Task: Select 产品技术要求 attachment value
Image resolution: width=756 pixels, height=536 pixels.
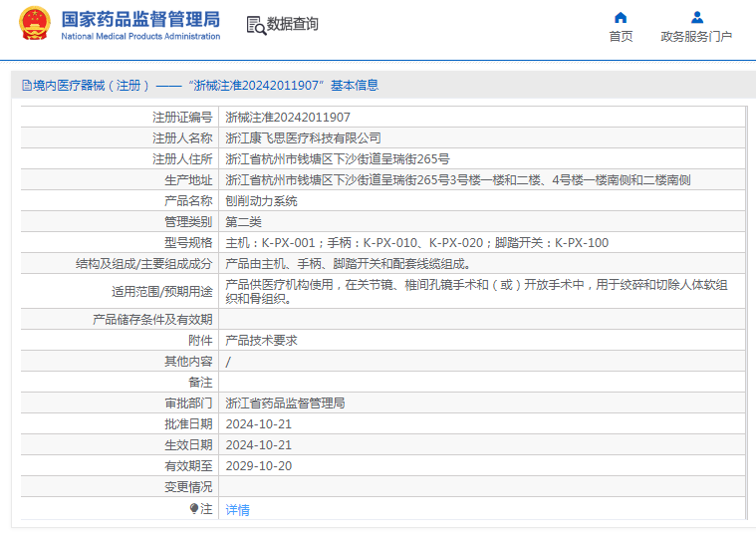Action: (261, 341)
